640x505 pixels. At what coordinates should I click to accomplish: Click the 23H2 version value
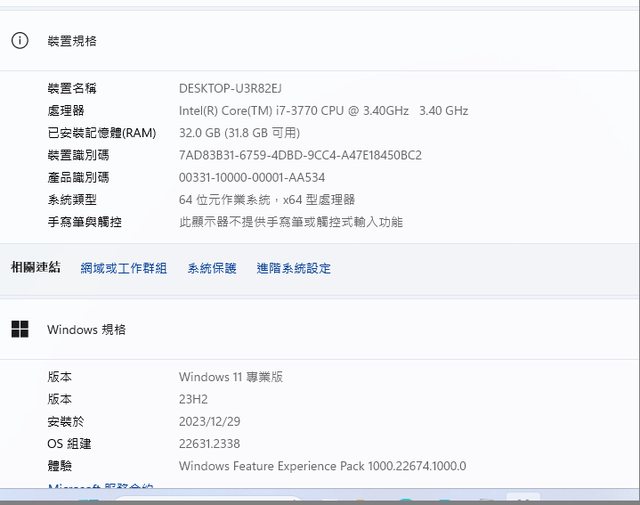click(x=193, y=399)
